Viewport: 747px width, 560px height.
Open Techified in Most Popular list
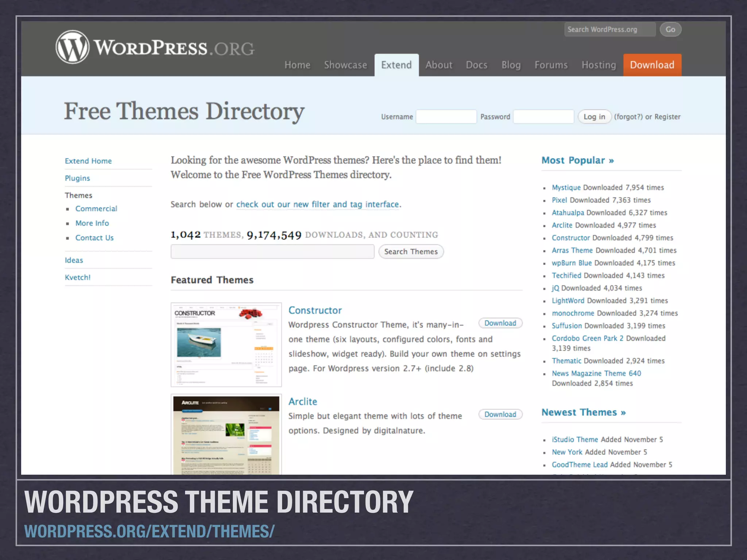tap(566, 275)
